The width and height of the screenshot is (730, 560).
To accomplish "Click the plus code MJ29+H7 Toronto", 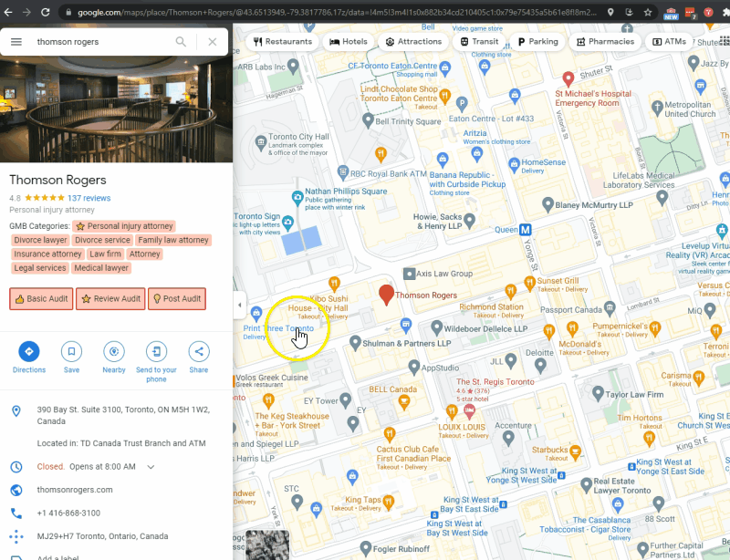I will pos(102,536).
